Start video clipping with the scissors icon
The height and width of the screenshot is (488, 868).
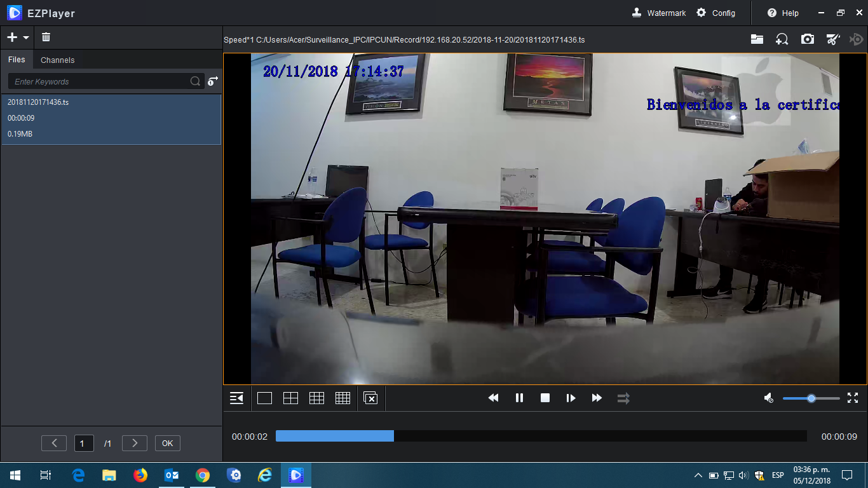point(833,39)
